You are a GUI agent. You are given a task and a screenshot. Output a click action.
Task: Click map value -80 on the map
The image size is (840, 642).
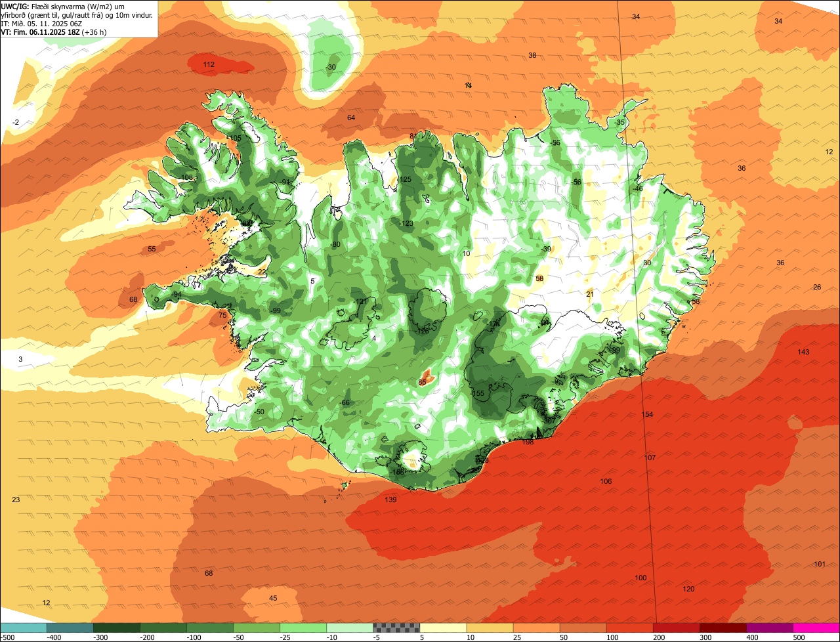tap(335, 244)
